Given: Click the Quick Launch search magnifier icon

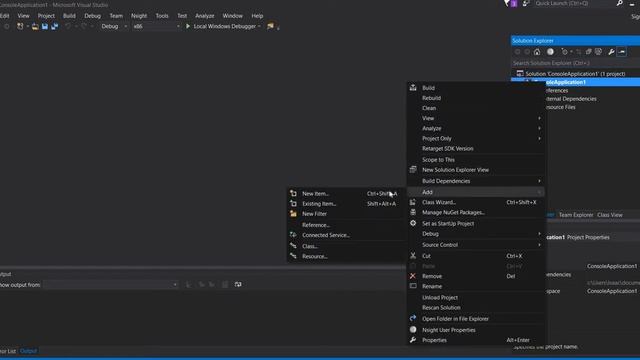Looking at the screenshot, I should pos(620,3).
